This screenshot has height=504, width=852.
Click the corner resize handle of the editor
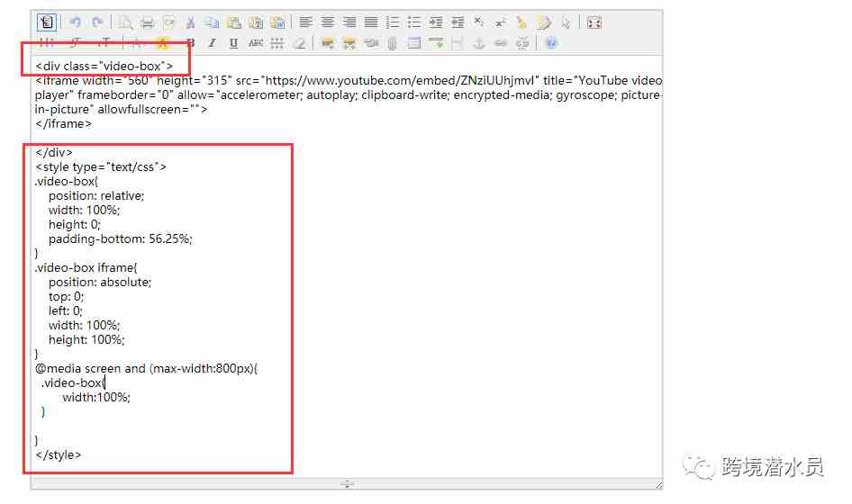coord(658,485)
